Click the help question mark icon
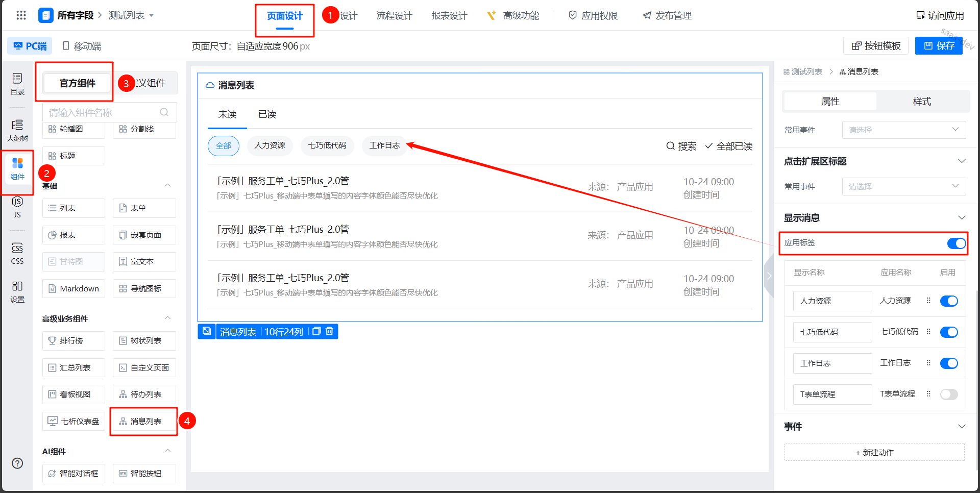 [x=17, y=463]
